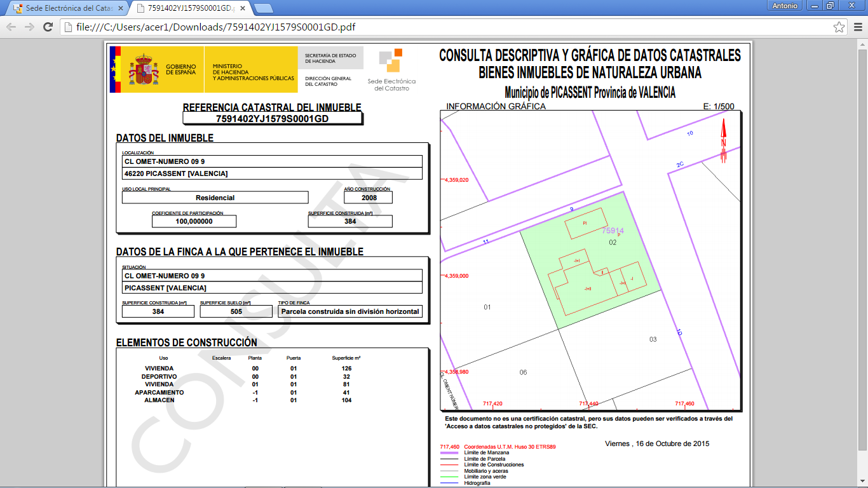Open the Antonio user profile button
This screenshot has width=868, height=488.
point(785,6)
